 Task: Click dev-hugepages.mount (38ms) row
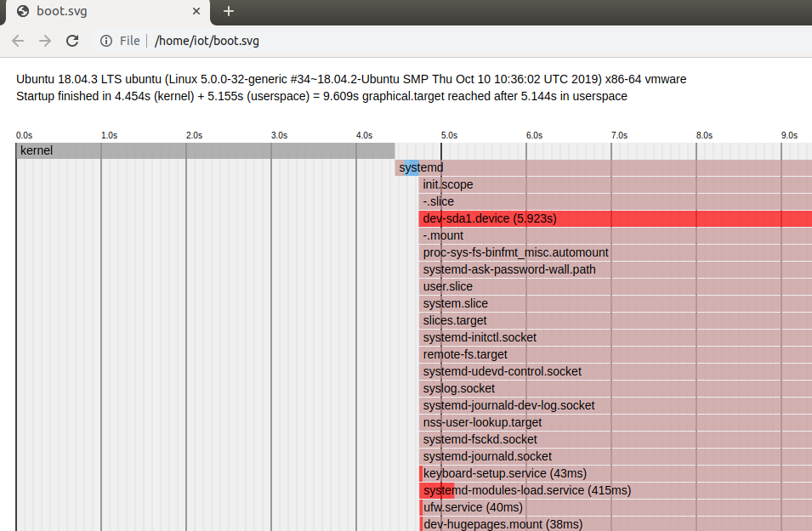point(616,524)
